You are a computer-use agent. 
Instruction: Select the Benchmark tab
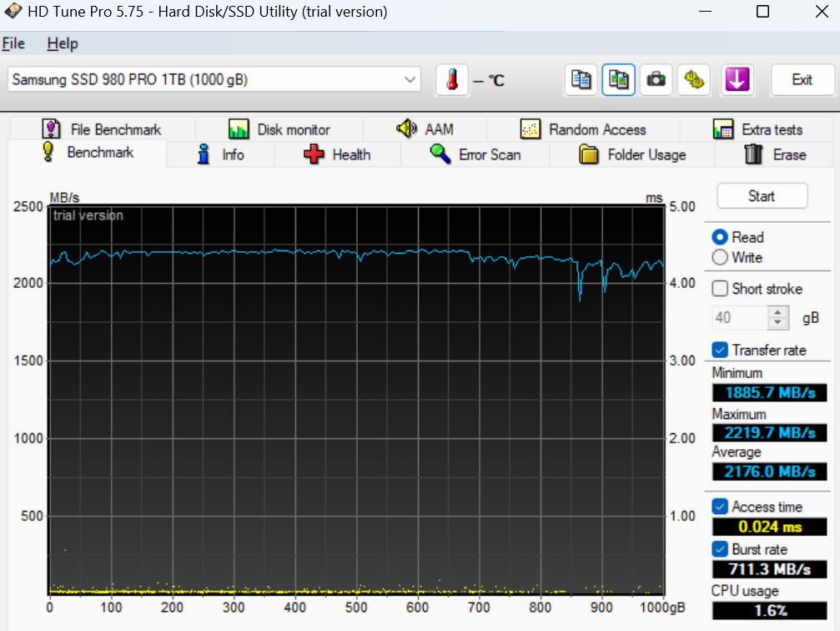88,153
